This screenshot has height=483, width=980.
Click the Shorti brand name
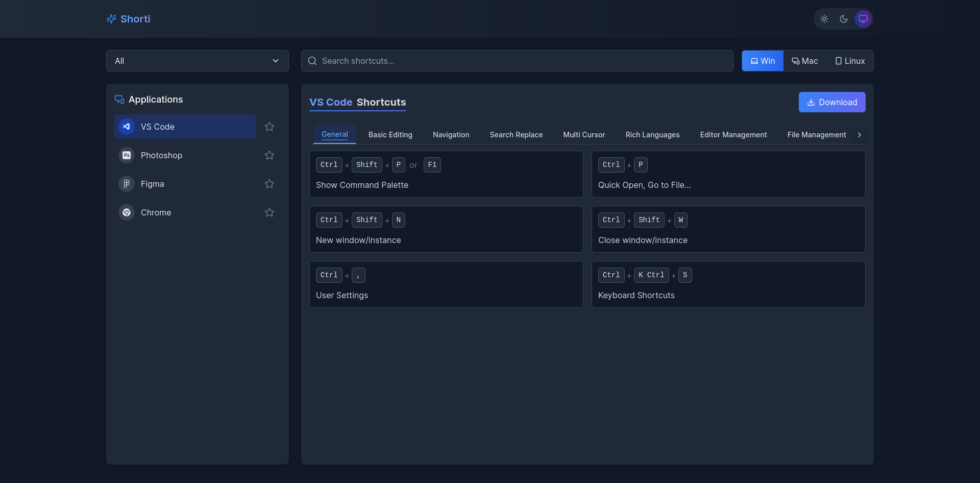tap(135, 19)
